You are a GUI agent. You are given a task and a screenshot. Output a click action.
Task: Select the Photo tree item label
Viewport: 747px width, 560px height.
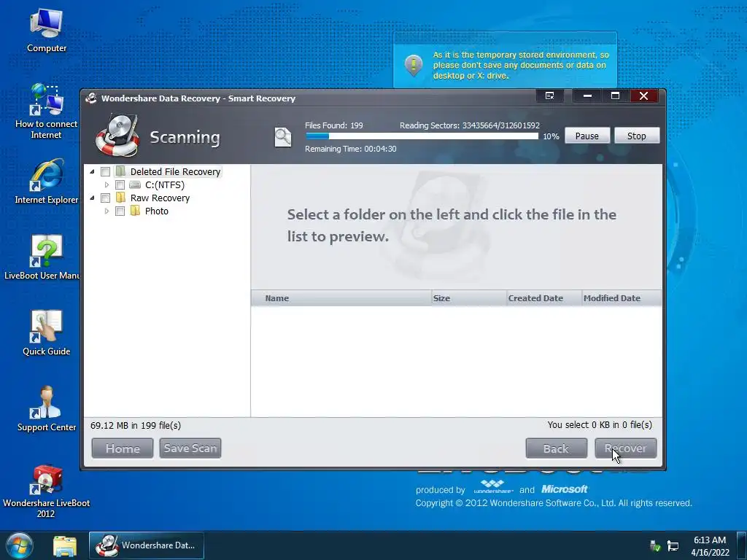click(157, 211)
